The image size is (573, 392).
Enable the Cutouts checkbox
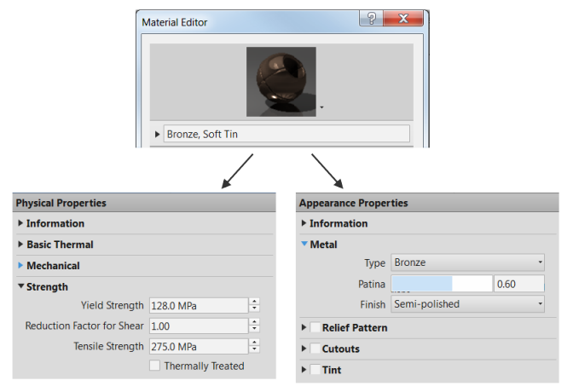[315, 349]
